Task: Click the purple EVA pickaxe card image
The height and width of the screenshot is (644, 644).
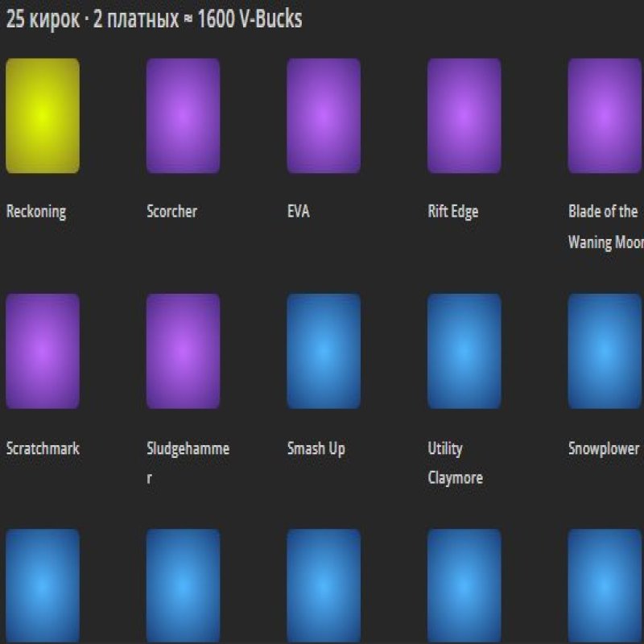Action: (x=324, y=116)
